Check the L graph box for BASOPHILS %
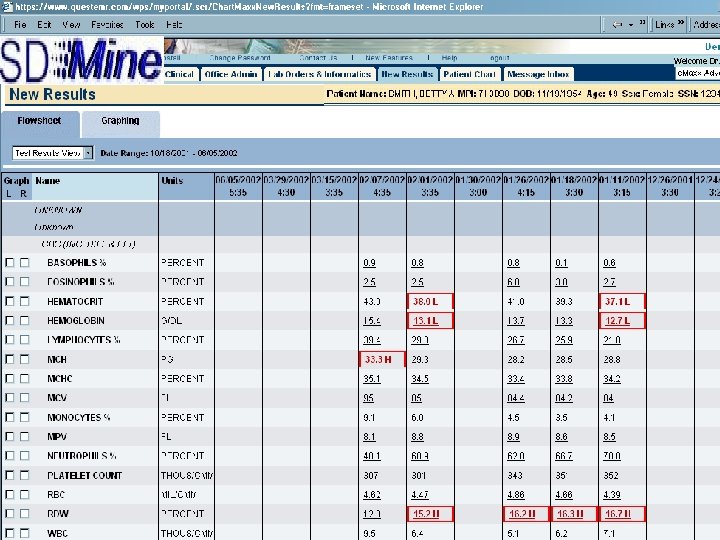This screenshot has height=540, width=720. click(10, 262)
